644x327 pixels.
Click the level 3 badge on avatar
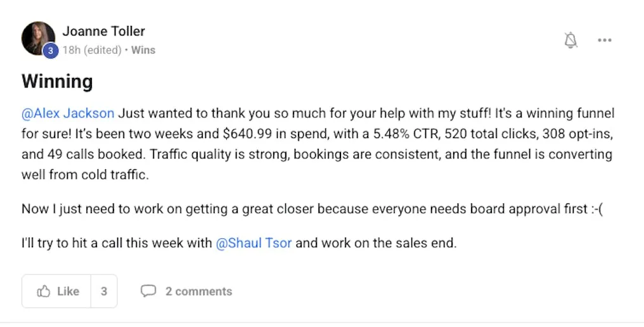(x=51, y=51)
